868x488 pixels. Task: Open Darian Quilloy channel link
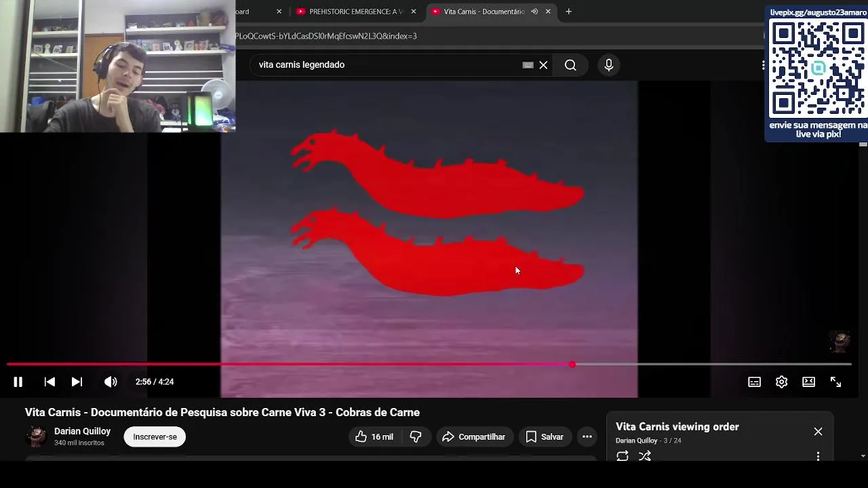pyautogui.click(x=82, y=431)
